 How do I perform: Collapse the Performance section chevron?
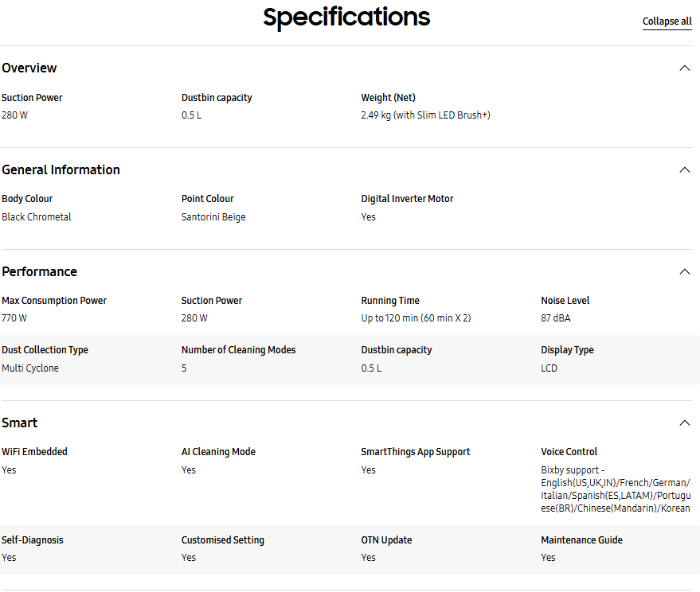point(684,271)
